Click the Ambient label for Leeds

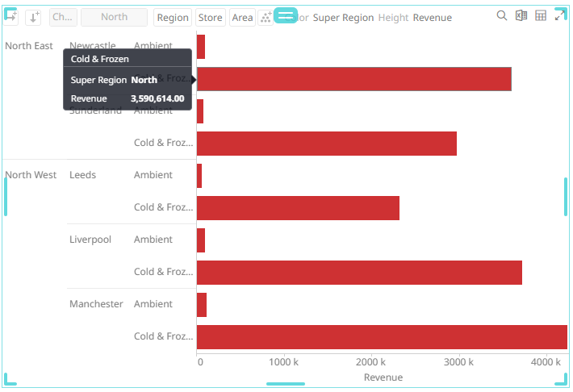(153, 175)
